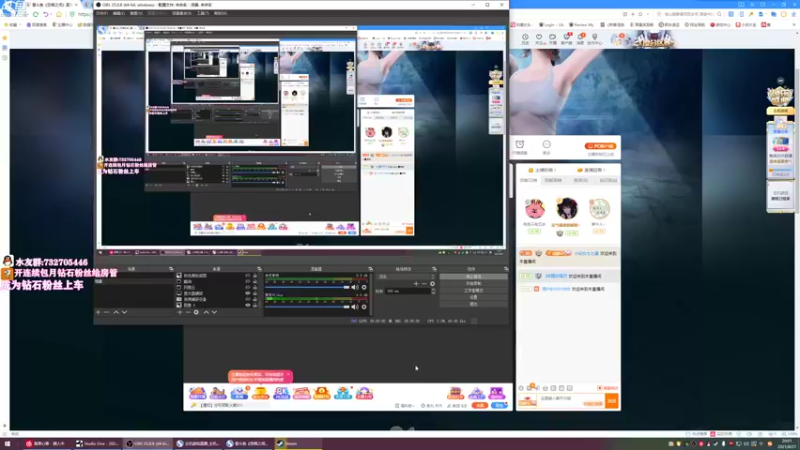
Task: Remove source with the Sources panel minus icon
Action: tap(188, 312)
